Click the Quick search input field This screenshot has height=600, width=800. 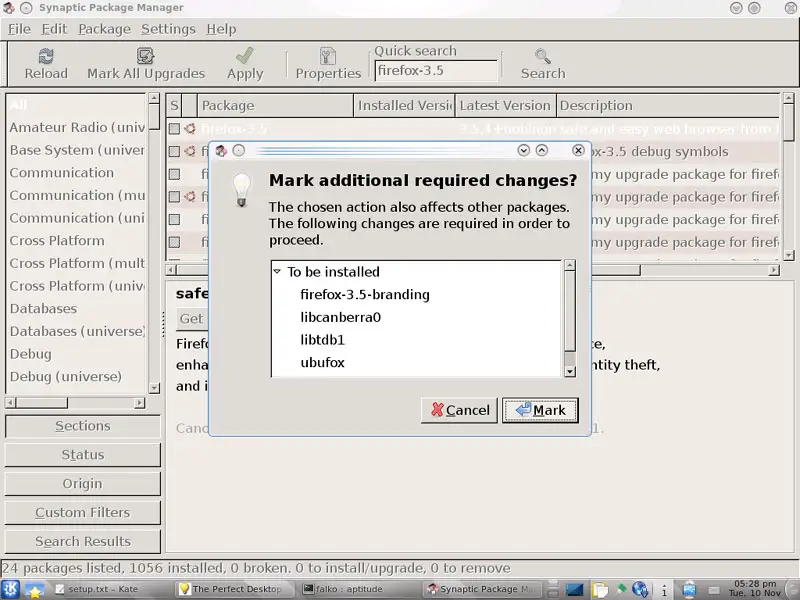click(436, 70)
